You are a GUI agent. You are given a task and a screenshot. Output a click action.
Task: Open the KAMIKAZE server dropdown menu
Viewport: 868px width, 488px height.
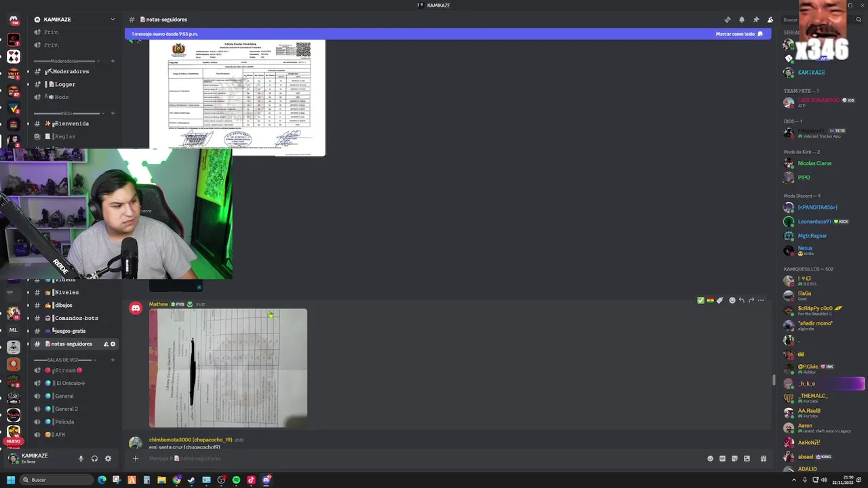tap(113, 20)
